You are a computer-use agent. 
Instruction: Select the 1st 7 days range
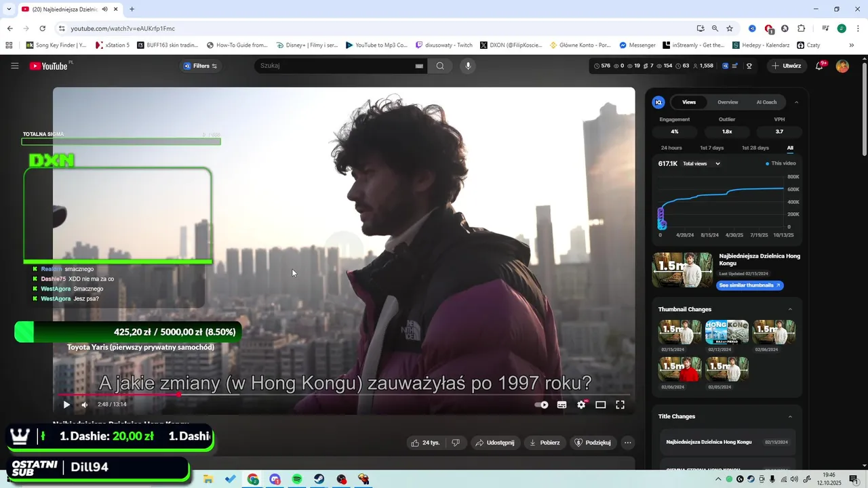pos(712,148)
